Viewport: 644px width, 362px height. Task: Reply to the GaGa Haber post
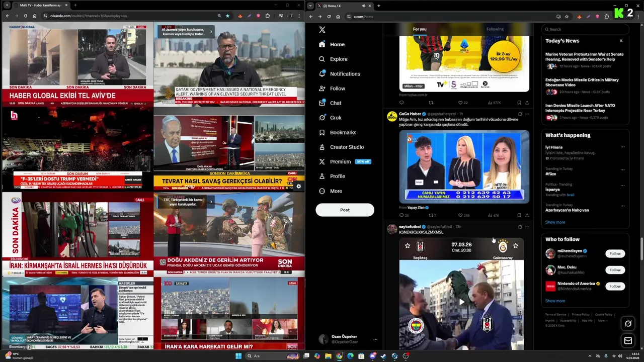point(401,215)
